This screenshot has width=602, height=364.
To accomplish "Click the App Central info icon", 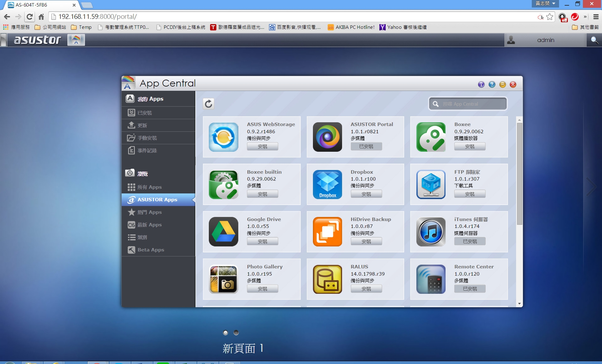I will 481,84.
